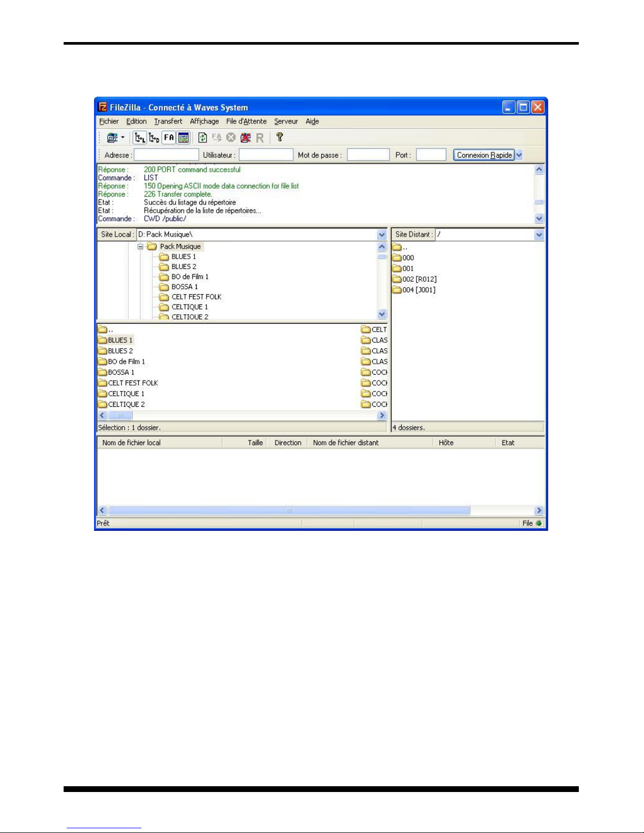Click the reconnect R icon
This screenshot has height=833, width=644.
[x=260, y=138]
